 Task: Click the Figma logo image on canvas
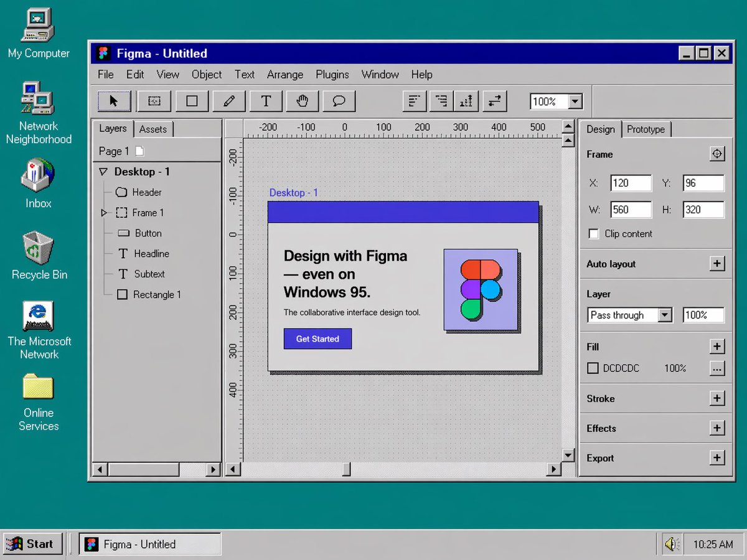(481, 290)
